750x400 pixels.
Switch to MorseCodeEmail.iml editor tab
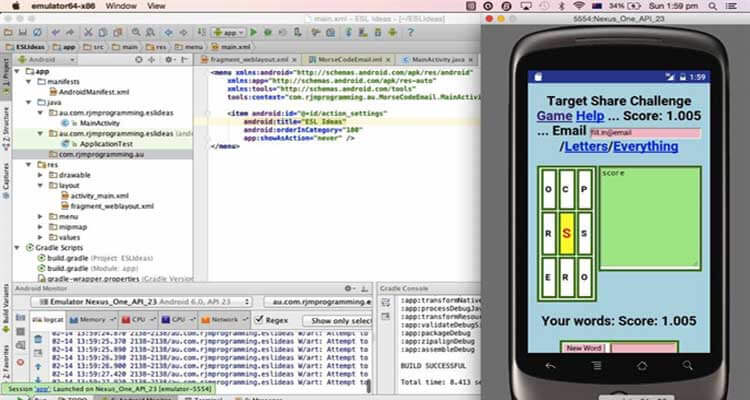[350, 60]
